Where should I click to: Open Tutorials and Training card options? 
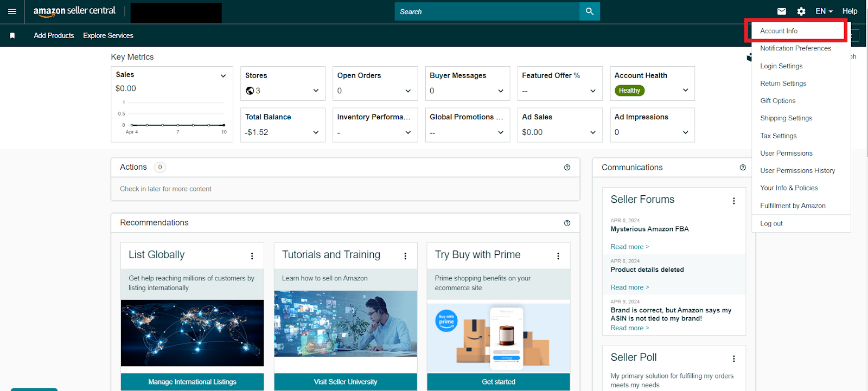(405, 256)
